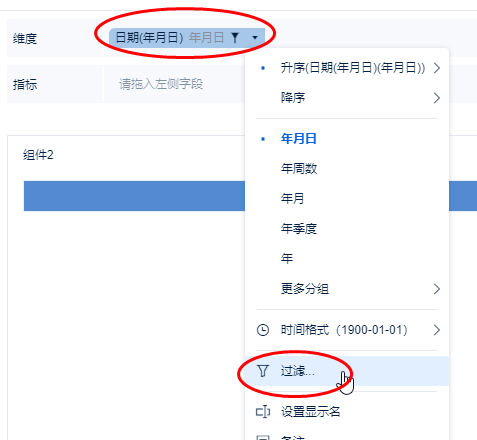Expand the 升序 sort submenu chevron
477x440 pixels.
click(x=437, y=68)
